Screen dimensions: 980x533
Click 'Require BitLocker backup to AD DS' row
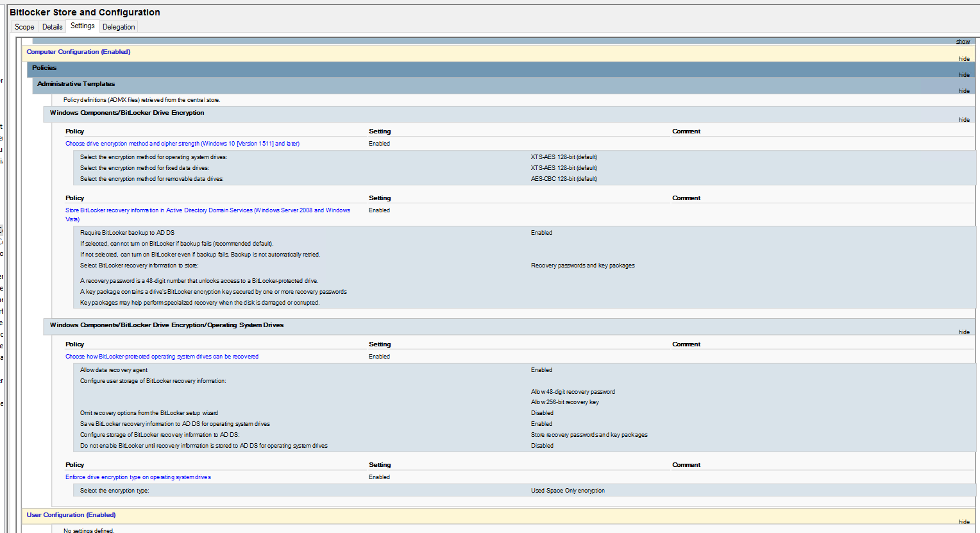525,233
